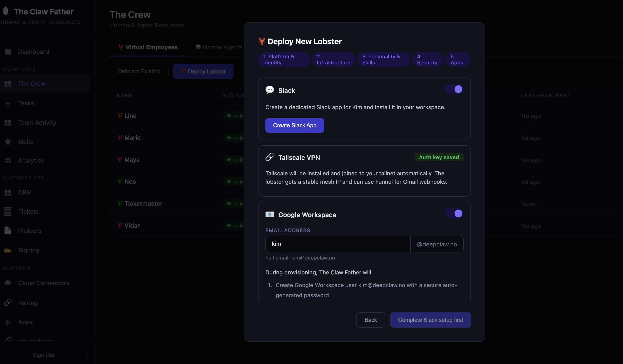Click the Cloud Connectors cloud icon
Image resolution: width=623 pixels, height=364 pixels.
pyautogui.click(x=8, y=283)
